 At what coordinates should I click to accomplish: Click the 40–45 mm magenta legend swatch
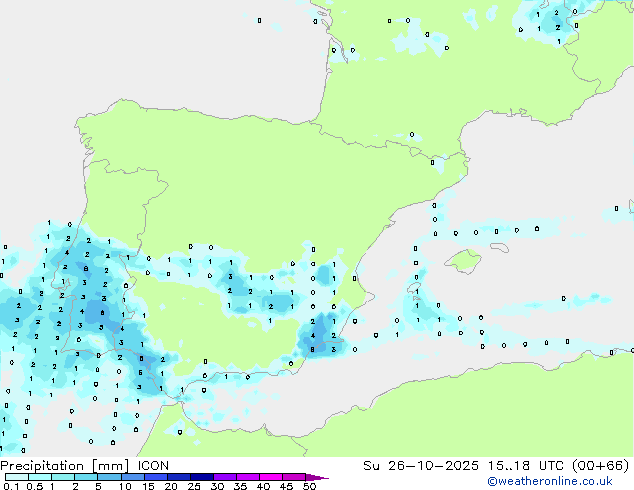[271, 477]
